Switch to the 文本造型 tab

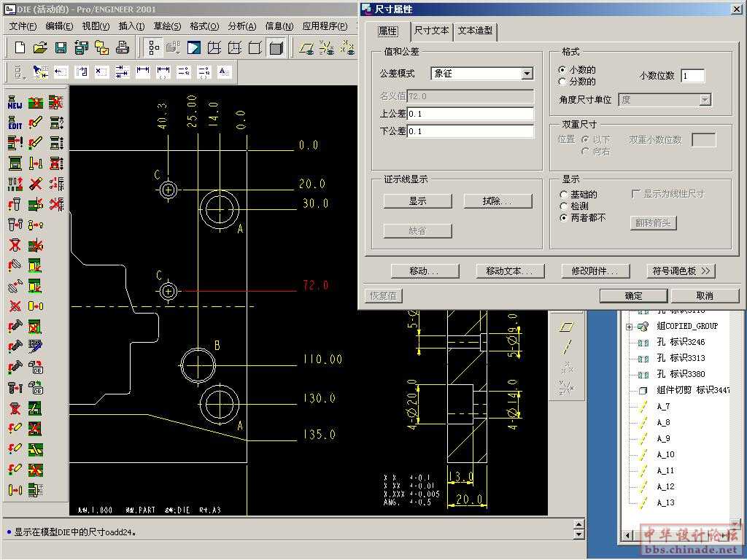475,31
